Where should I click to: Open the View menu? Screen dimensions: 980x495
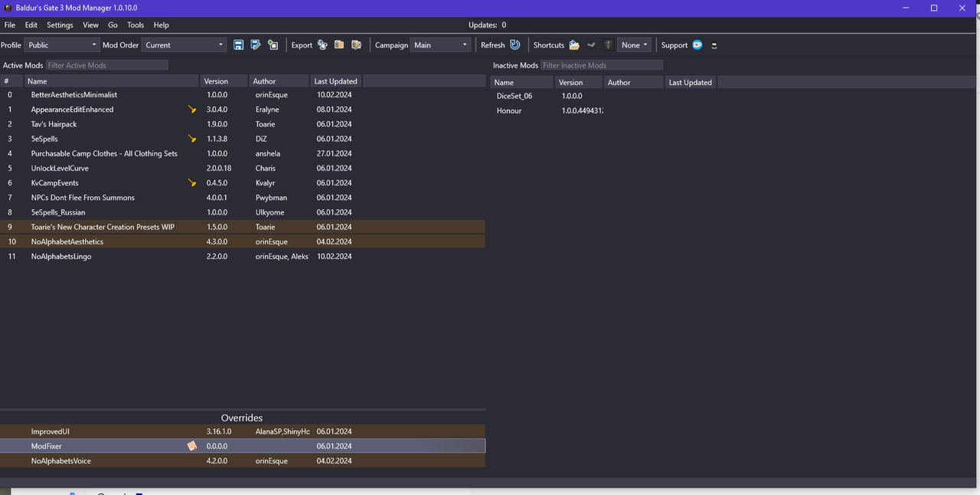point(90,25)
